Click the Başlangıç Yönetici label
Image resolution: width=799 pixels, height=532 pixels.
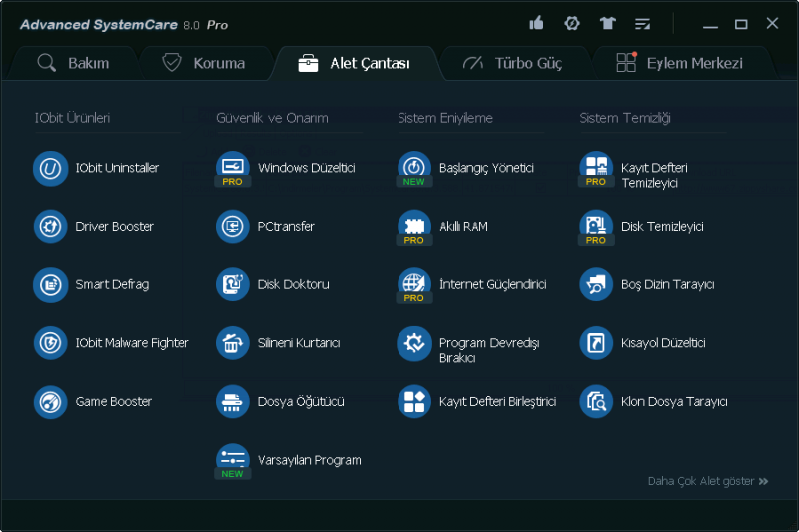(486, 168)
